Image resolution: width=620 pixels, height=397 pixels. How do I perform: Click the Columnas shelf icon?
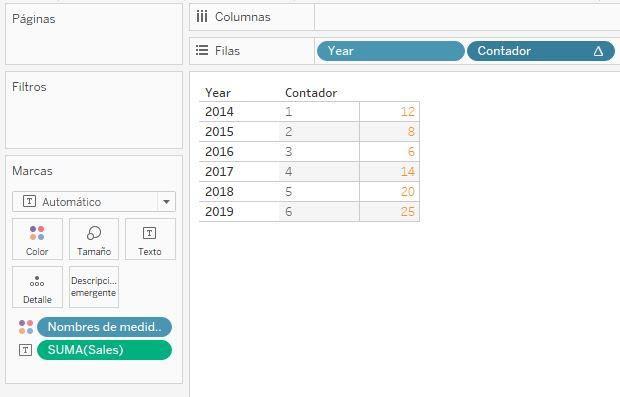(202, 17)
